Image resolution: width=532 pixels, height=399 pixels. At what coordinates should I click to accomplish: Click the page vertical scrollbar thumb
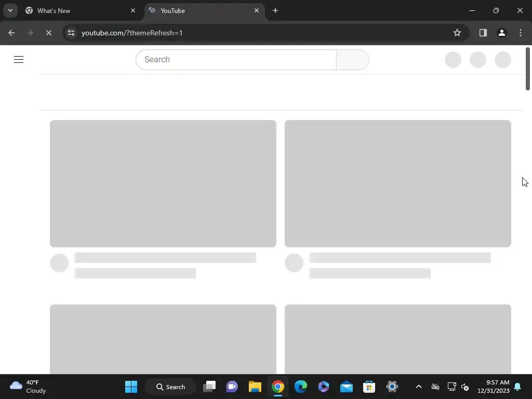(x=528, y=69)
